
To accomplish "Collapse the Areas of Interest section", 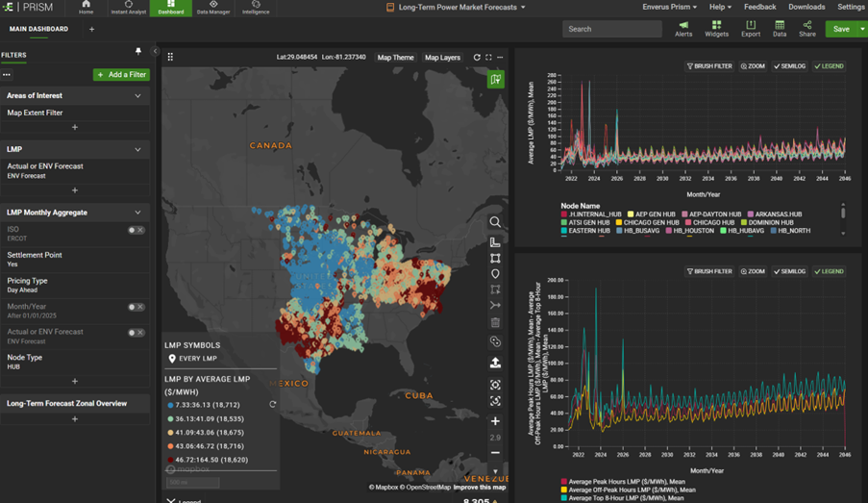I will click(x=137, y=96).
